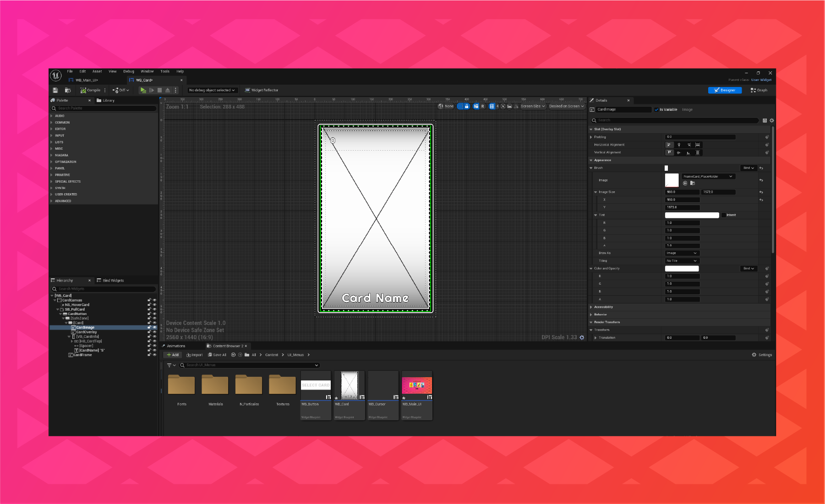Image resolution: width=825 pixels, height=504 pixels.
Task: Switch to the WB_Main_UI tab
Action: pos(86,80)
